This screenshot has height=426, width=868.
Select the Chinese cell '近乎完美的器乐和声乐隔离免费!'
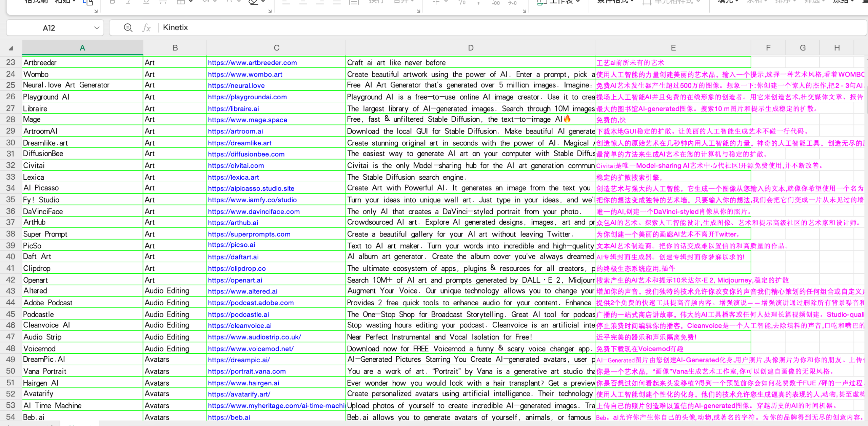click(673, 337)
